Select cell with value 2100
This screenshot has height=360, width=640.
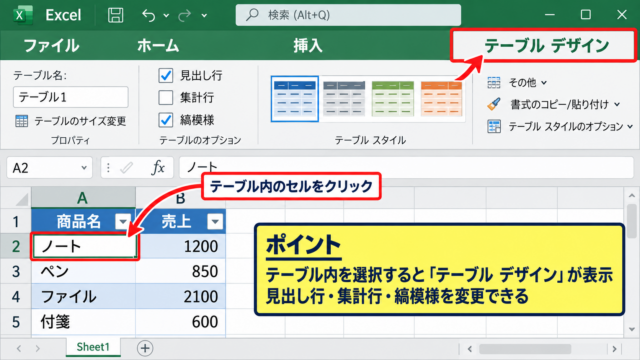coord(181,296)
